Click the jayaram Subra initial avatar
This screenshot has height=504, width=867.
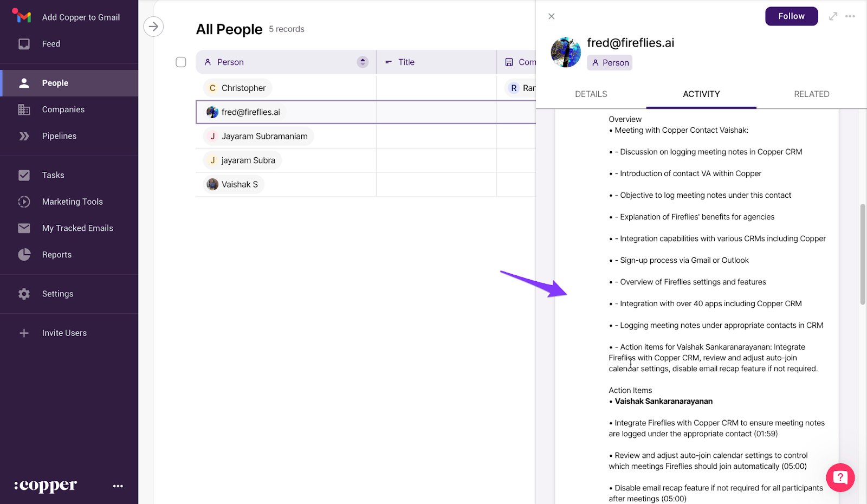pos(212,160)
